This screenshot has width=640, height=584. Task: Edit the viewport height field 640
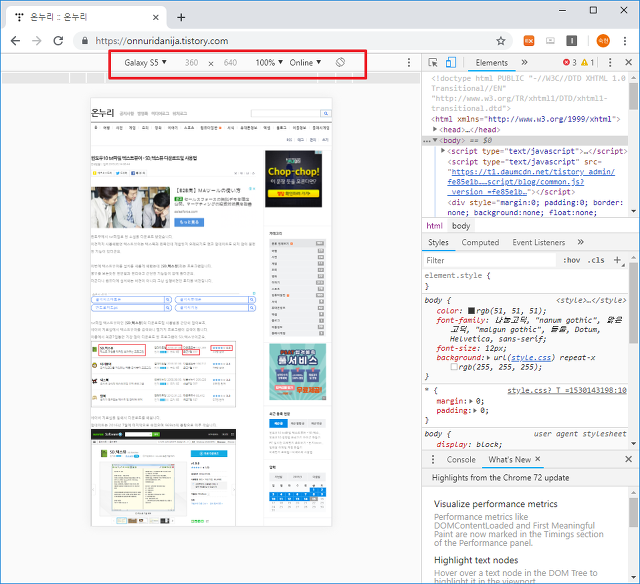230,62
